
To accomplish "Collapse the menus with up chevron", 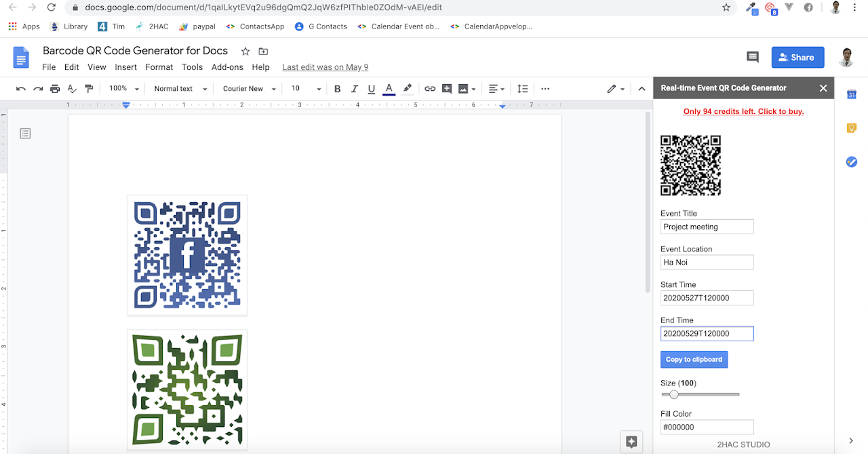I will click(642, 89).
